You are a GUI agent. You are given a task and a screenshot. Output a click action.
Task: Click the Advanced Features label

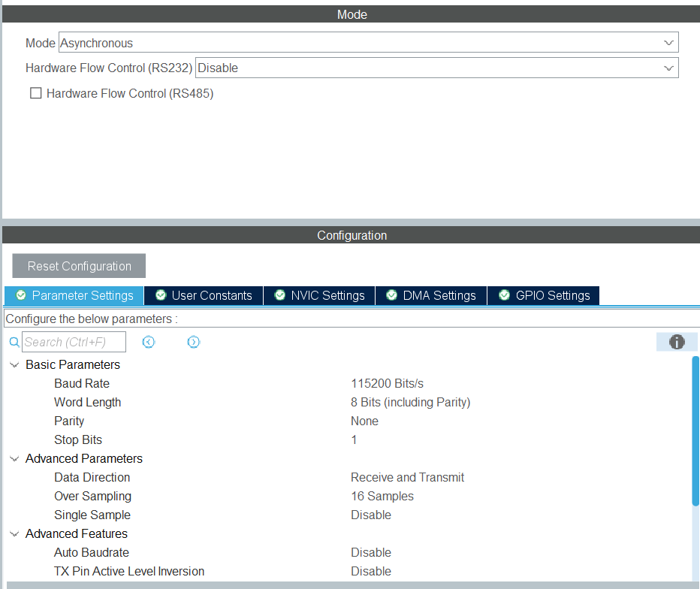click(x=77, y=533)
